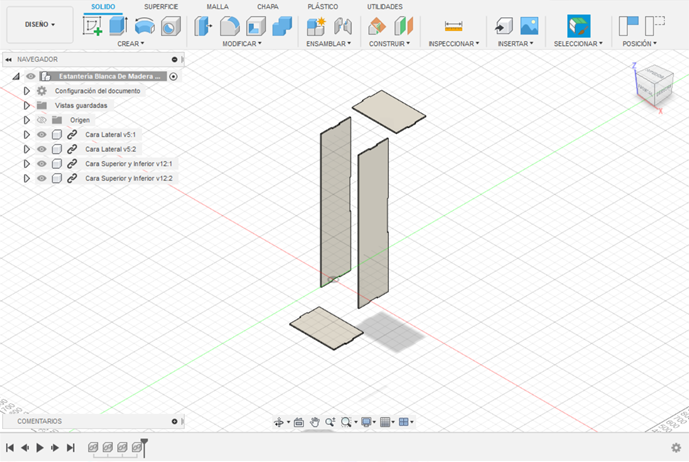Select the Create Sketch tool
This screenshot has height=462, width=689.
coord(92,26)
